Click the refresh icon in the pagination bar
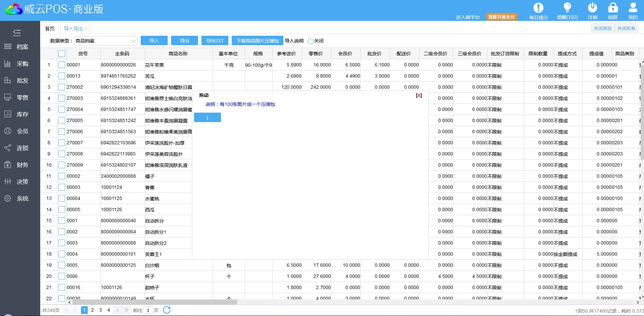 (167, 310)
